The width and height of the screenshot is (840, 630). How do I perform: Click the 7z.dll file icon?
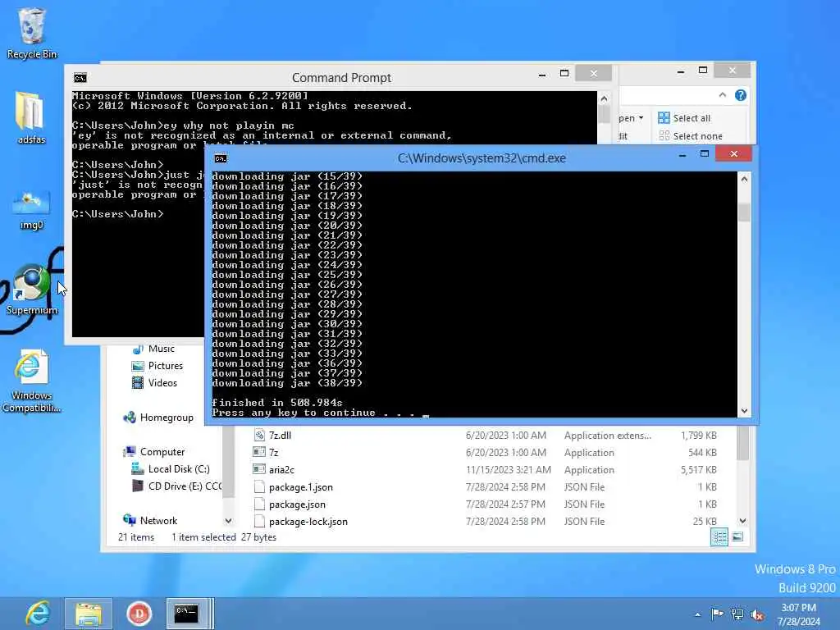(x=259, y=435)
